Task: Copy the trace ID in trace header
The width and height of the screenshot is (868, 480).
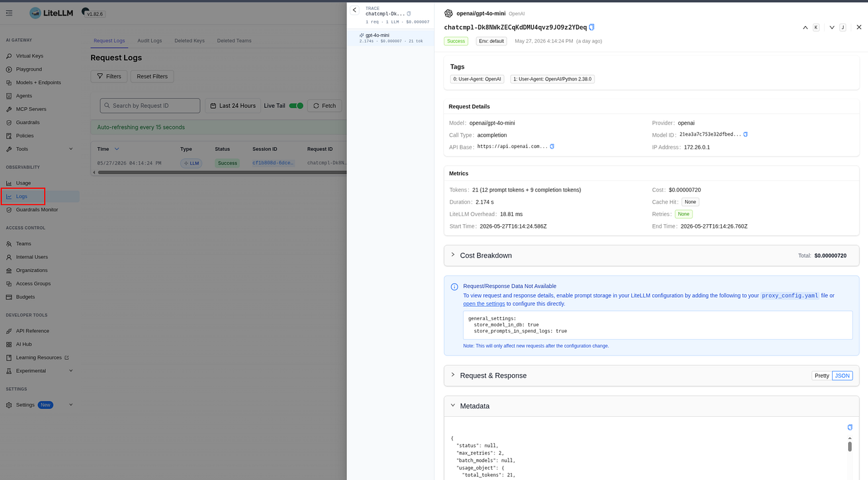Action: (409, 14)
